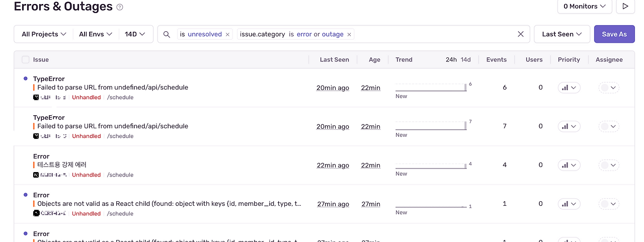Expand the All Envs environment selector
Image resolution: width=644 pixels, height=242 pixels.
pyautogui.click(x=95, y=34)
